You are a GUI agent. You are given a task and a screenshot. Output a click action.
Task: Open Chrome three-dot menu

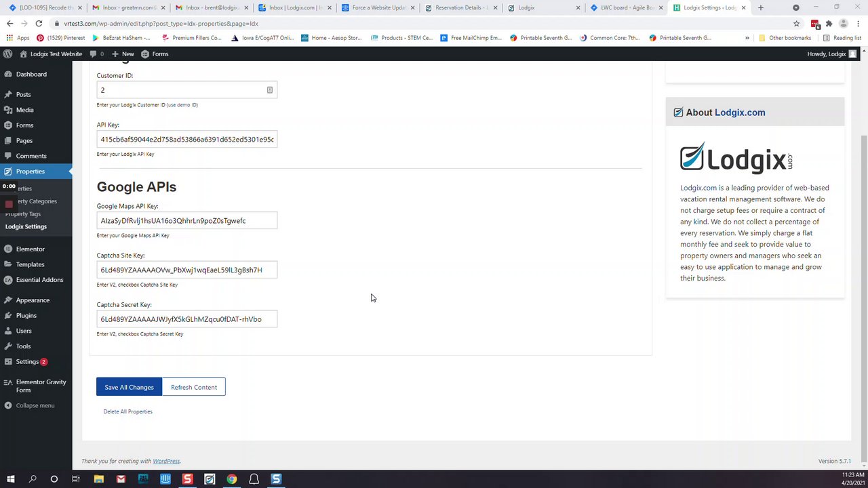point(859,23)
